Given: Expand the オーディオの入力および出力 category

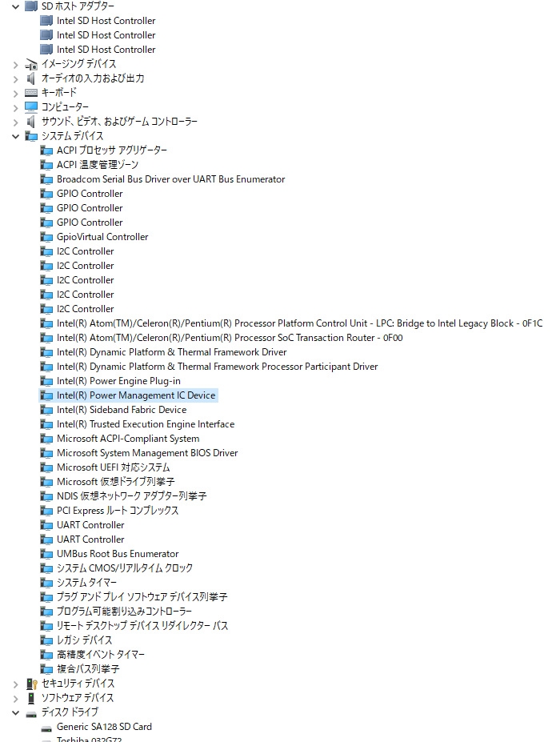Looking at the screenshot, I should [x=16, y=79].
